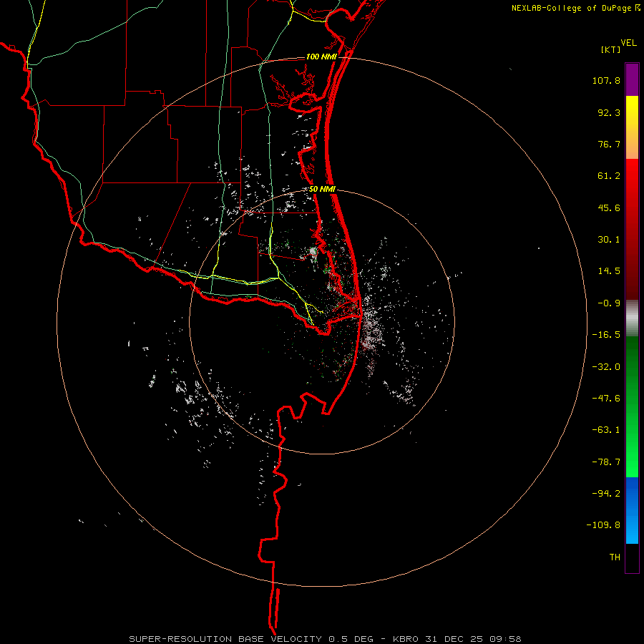Click the bright green segment of color bar
Image resolution: width=644 pixels, height=644 pixels.
(x=632, y=406)
